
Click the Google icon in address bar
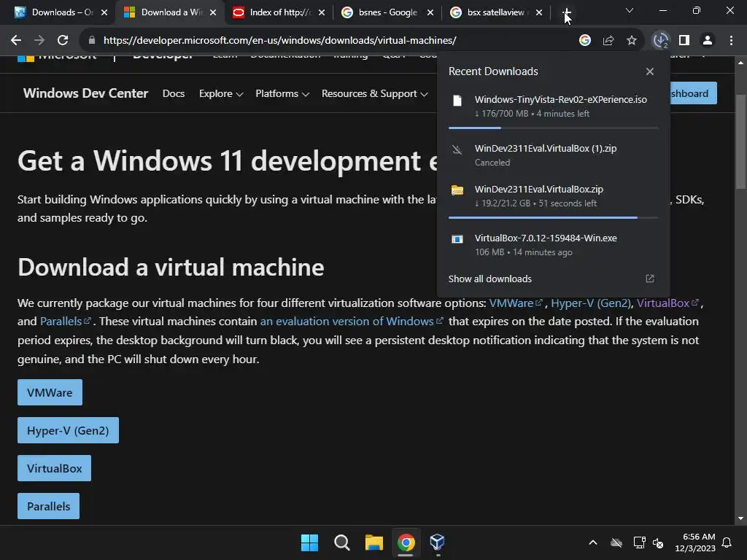[585, 41]
